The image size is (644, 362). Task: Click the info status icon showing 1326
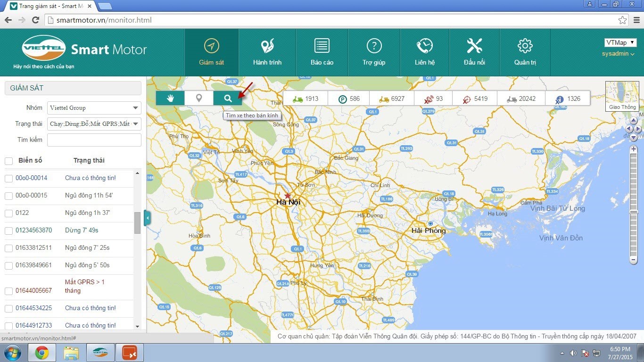(568, 99)
